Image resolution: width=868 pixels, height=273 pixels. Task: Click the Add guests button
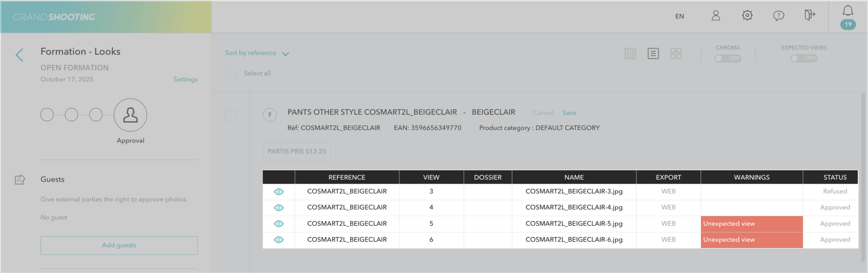point(119,245)
